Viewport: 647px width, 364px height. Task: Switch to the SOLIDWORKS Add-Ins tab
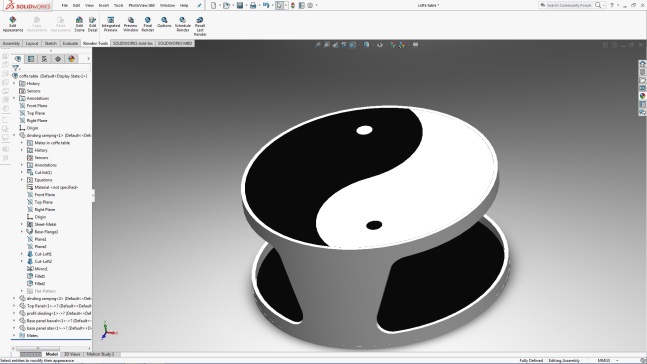tap(132, 43)
